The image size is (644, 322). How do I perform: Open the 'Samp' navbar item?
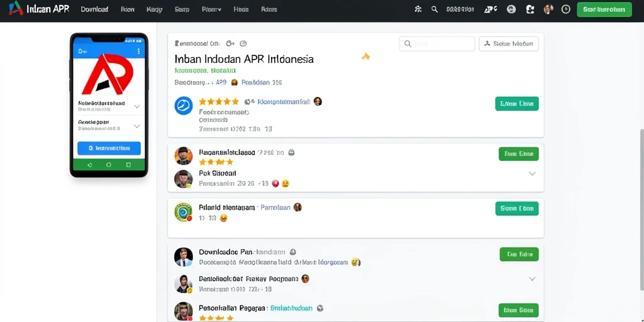pos(182,9)
